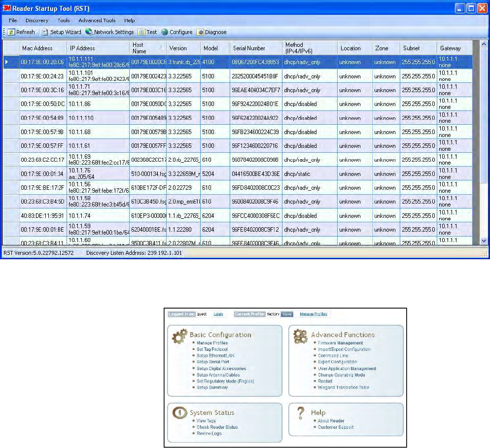Click the green Configure icon

[165, 32]
